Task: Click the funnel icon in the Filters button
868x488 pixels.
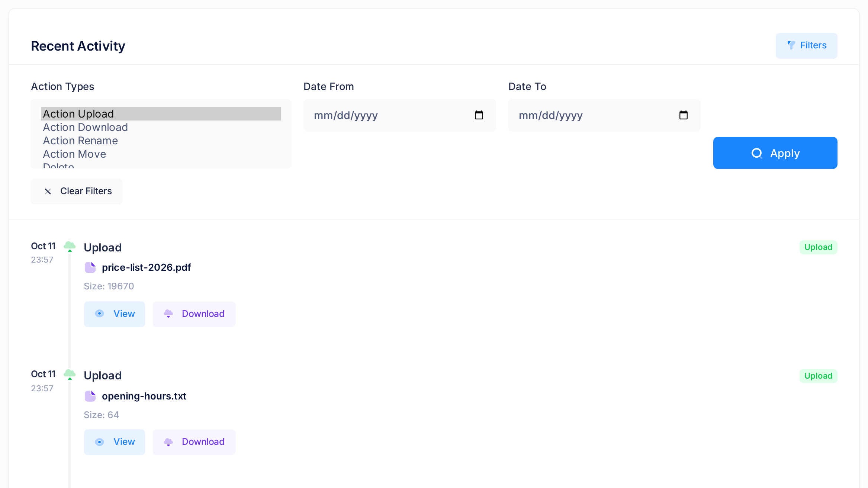Action: point(791,45)
